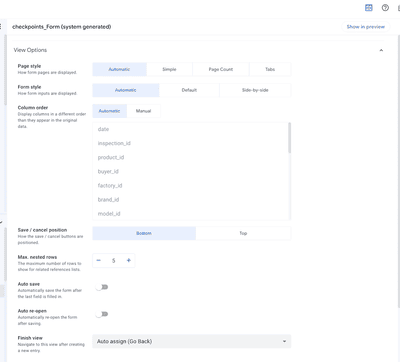Viewport: 400px width, 362px height.
Task: Click the brand_id column entry
Action: [190, 200]
